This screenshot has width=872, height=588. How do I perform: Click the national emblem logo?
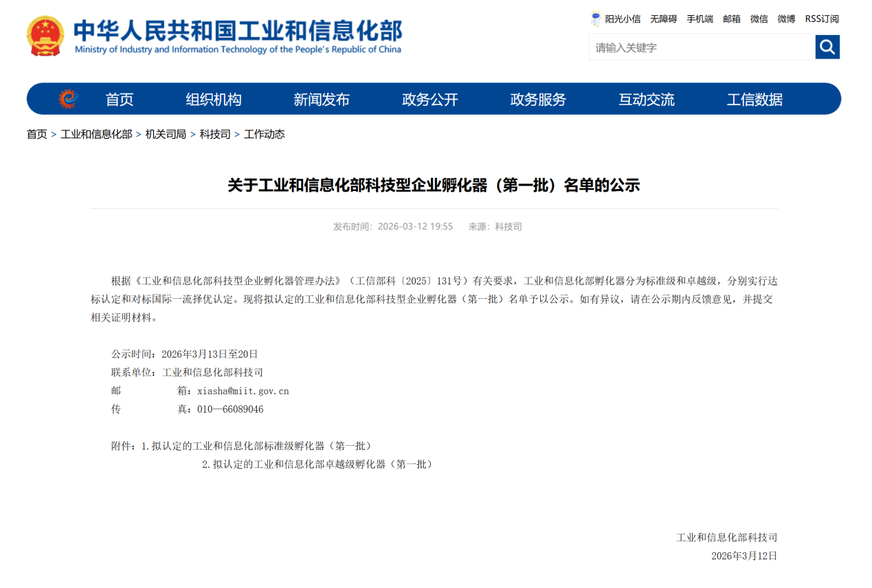point(45,36)
